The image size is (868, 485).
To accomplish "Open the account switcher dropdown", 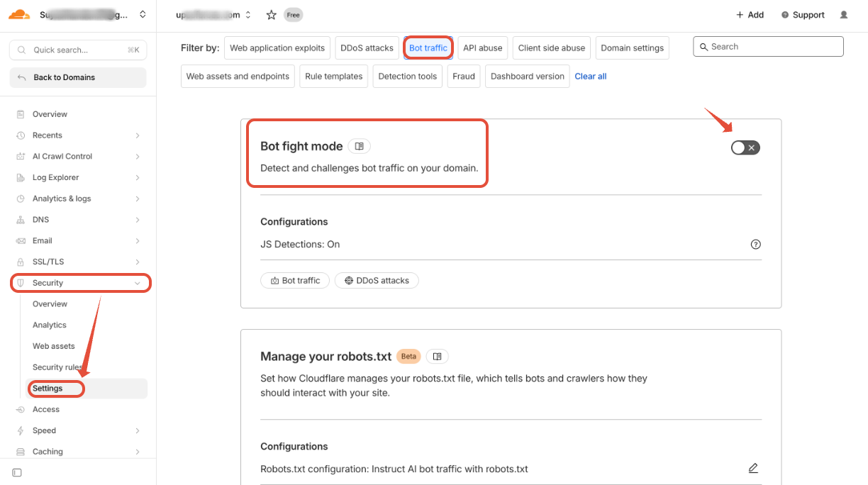I will 143,14.
